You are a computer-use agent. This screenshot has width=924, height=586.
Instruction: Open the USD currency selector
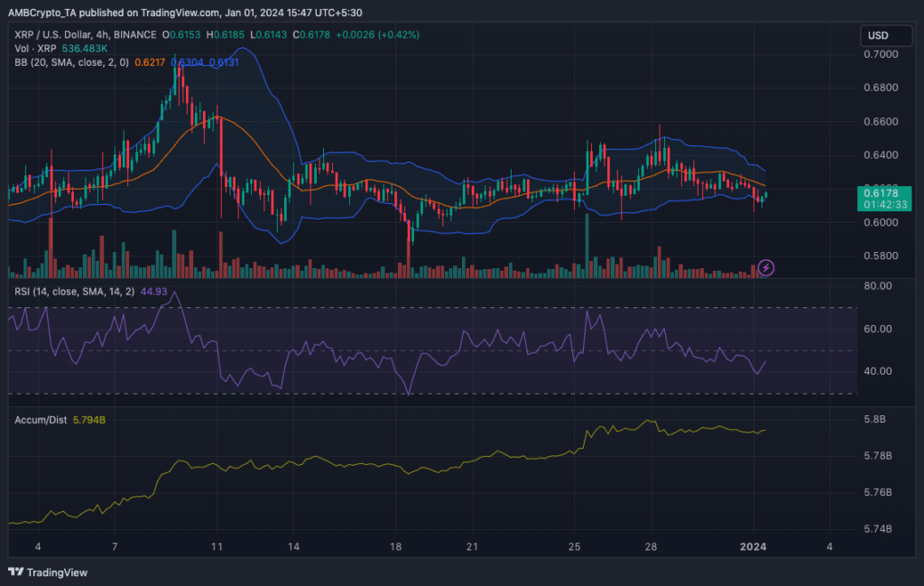[877, 36]
